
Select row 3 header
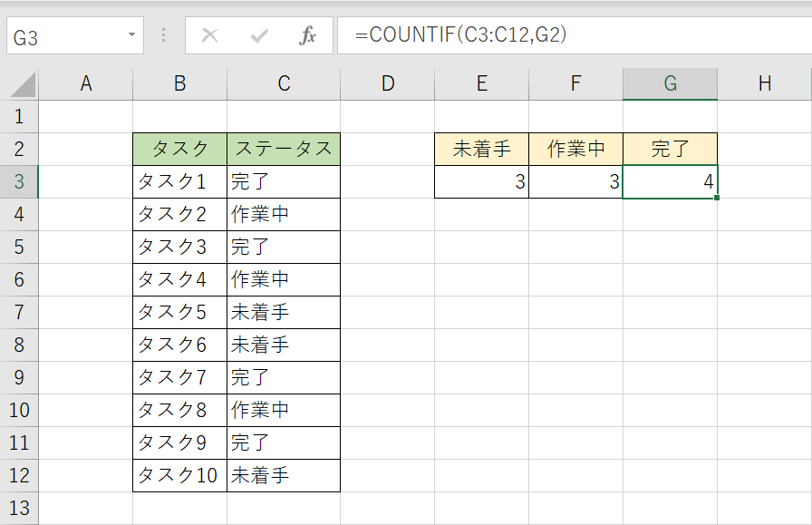(19, 181)
